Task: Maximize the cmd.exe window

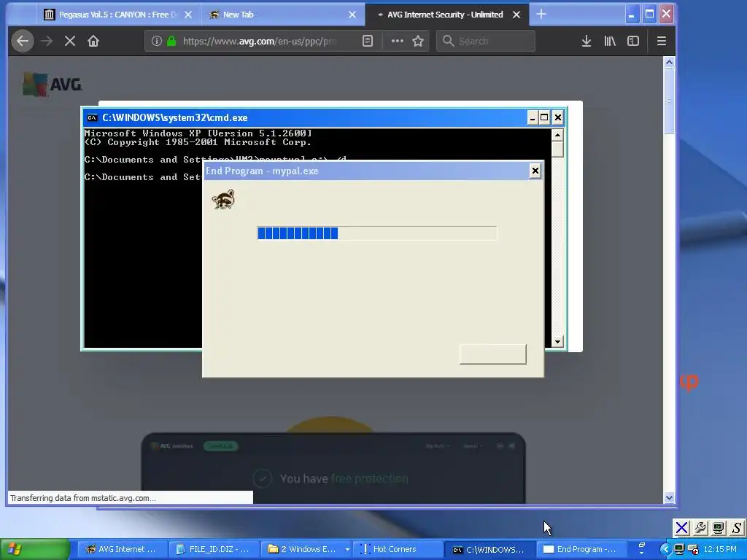Action: click(x=544, y=117)
